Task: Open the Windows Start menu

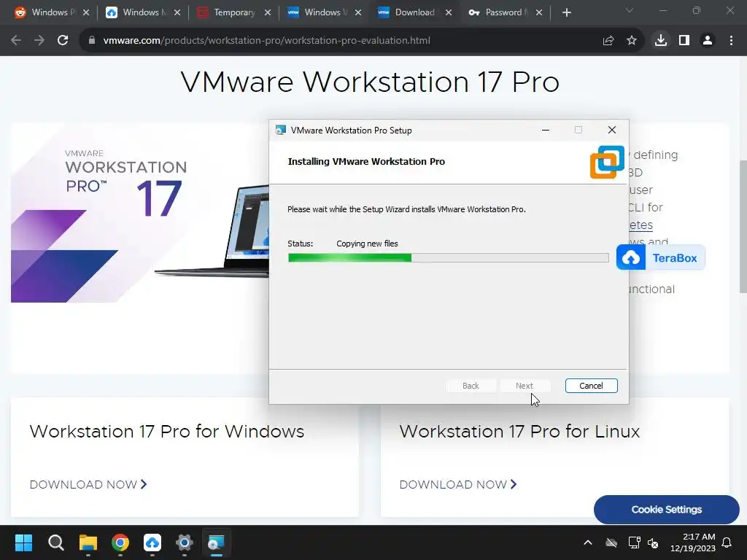Action: [x=23, y=542]
